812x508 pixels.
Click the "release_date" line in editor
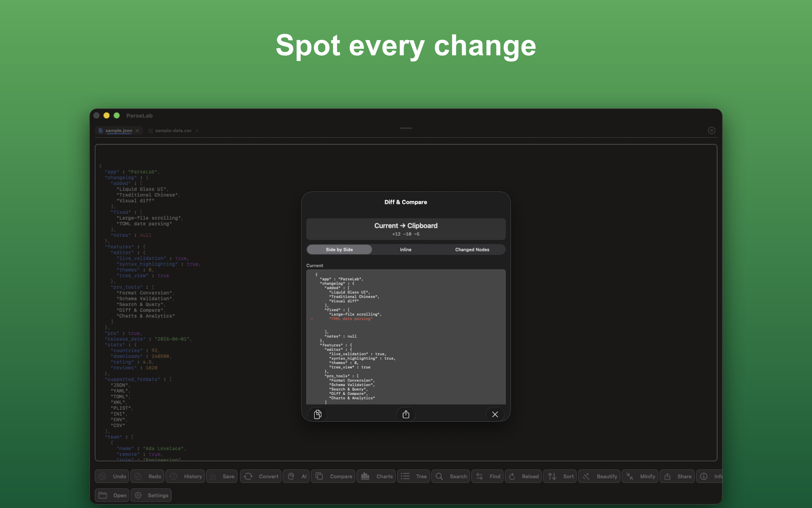(x=148, y=339)
